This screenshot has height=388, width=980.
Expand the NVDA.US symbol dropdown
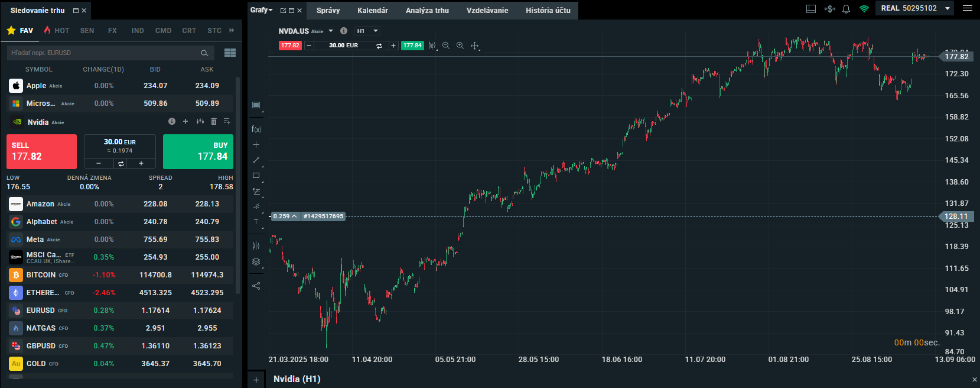331,31
